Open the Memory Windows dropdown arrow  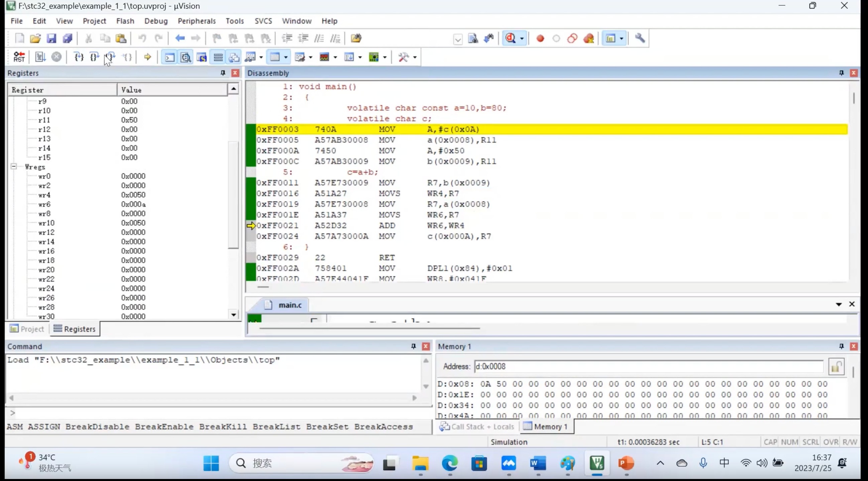[x=286, y=57]
